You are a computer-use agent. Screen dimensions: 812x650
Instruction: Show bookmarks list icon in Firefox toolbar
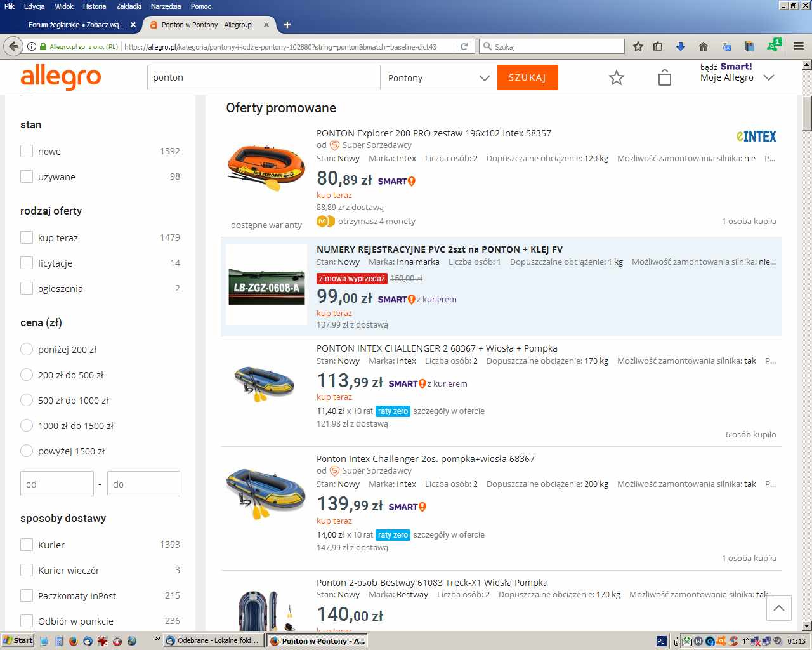point(658,46)
